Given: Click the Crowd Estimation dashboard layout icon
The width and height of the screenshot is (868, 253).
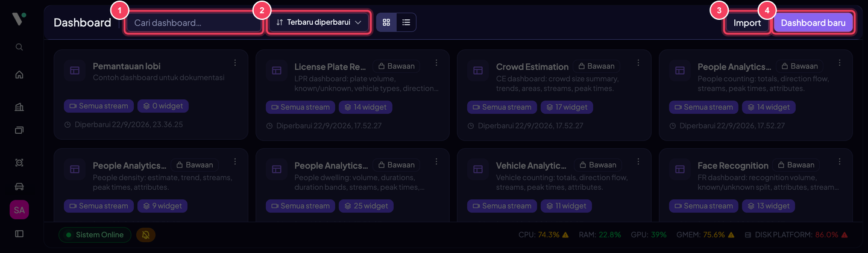Looking at the screenshot, I should tap(478, 70).
